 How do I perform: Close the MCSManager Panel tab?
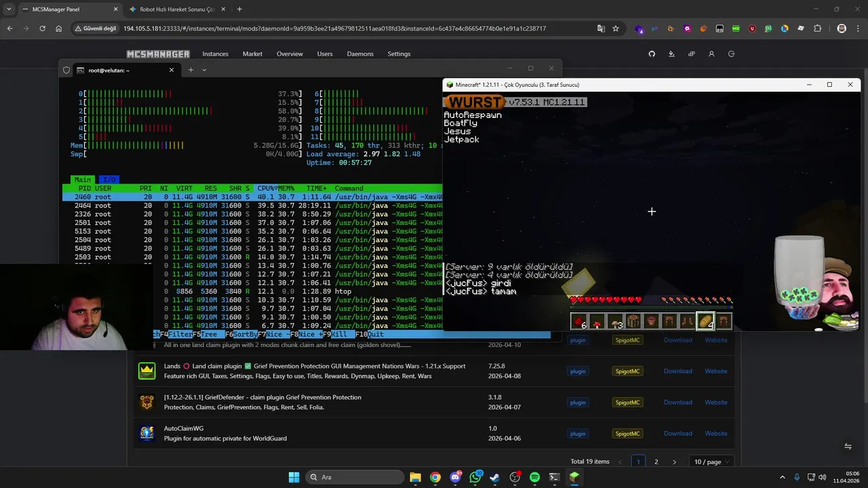[115, 9]
